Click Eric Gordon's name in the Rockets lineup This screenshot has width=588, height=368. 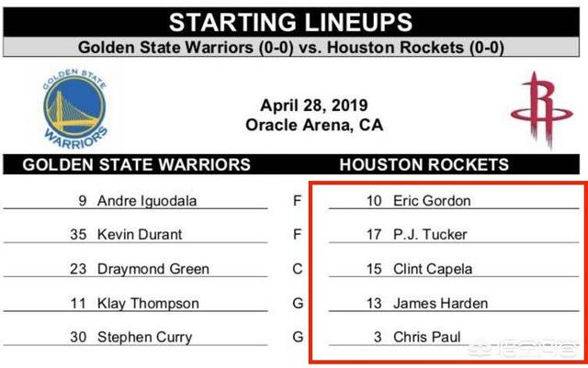pos(432,201)
